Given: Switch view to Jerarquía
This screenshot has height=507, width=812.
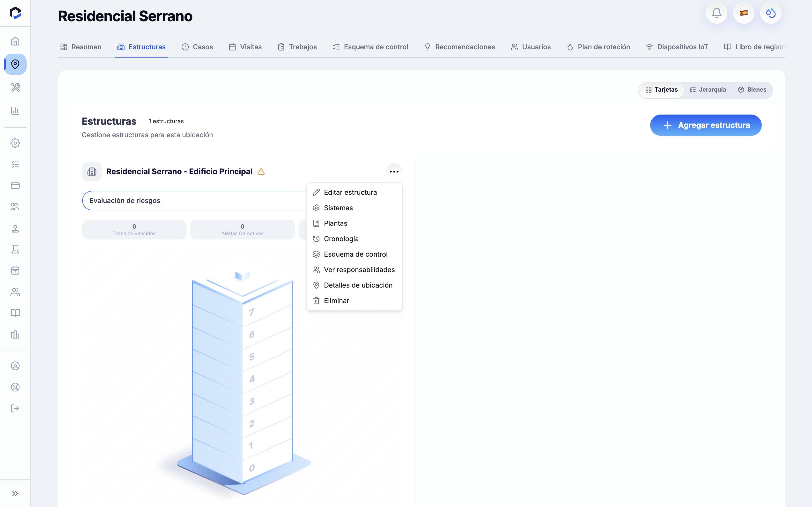Looking at the screenshot, I should tap(708, 90).
